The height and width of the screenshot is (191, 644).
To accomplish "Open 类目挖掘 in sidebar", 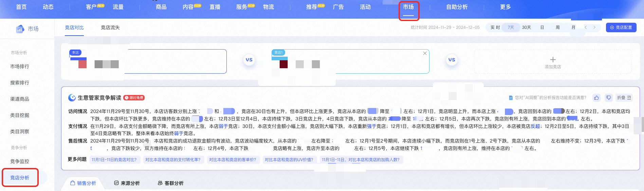I will click(20, 115).
